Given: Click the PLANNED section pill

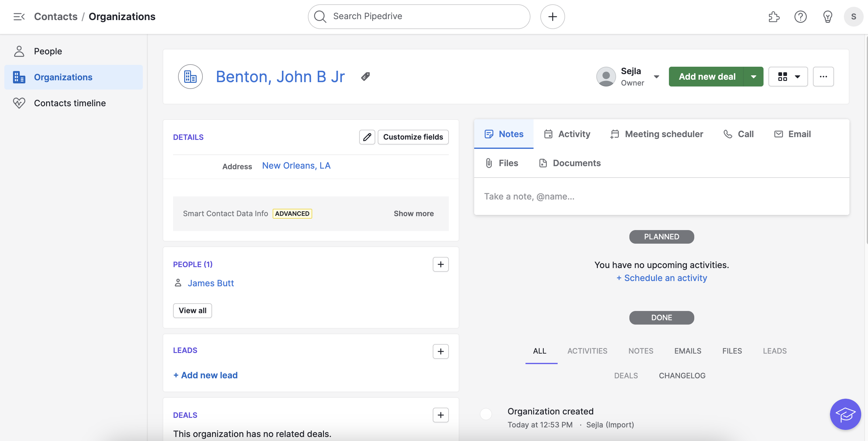Looking at the screenshot, I should click(661, 237).
